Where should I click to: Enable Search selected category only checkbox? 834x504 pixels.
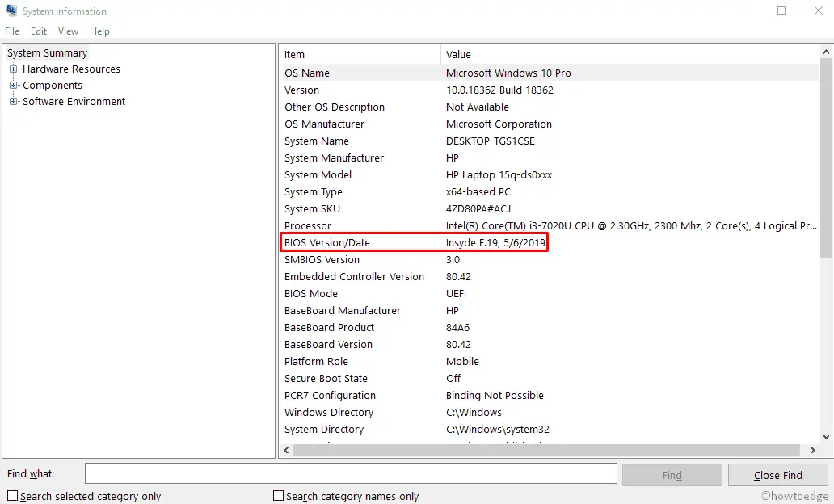[12, 496]
